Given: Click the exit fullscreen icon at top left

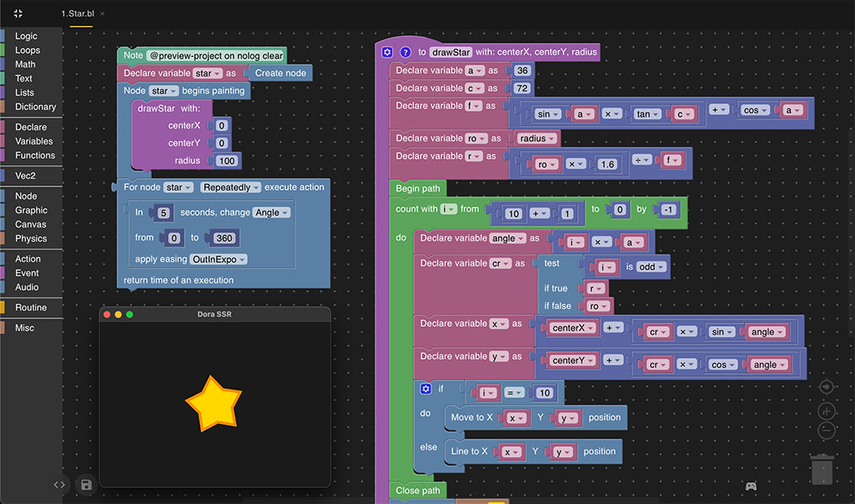Looking at the screenshot, I should [x=18, y=13].
